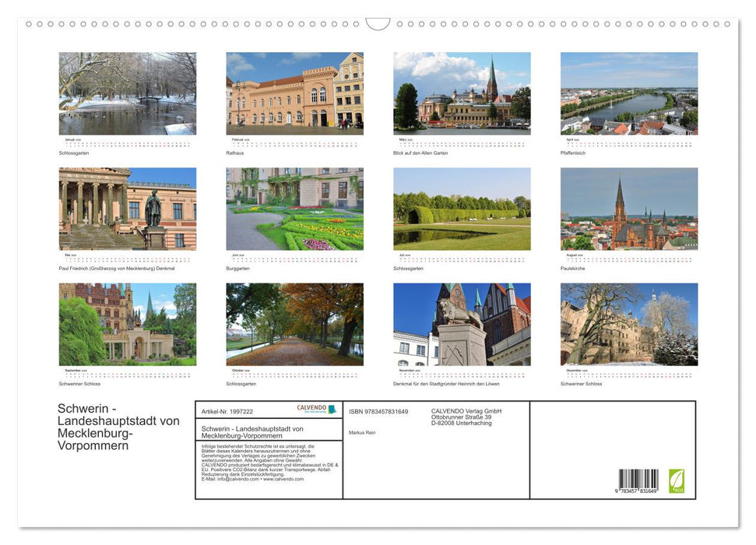Click the April Pfaffenteich aerial photo
This screenshot has height=545, width=756.
(x=629, y=92)
